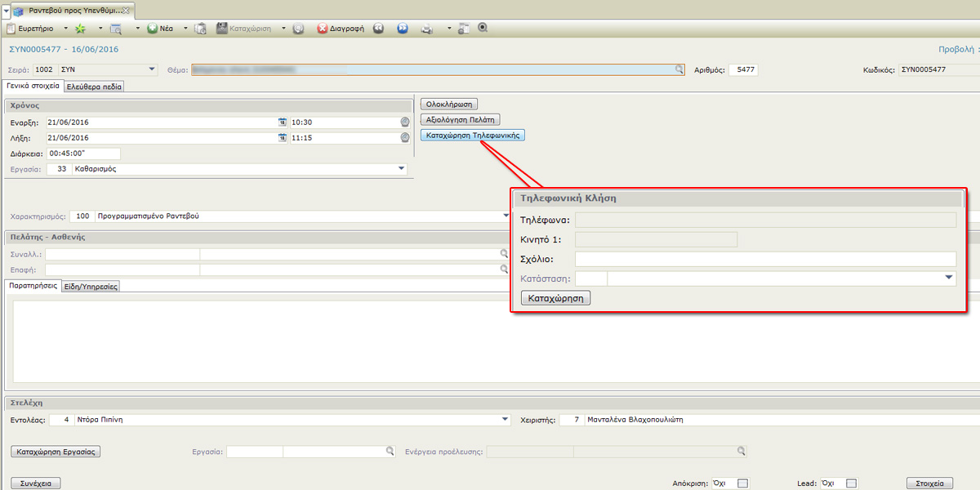Go to the next record
The image size is (980, 490).
[403, 28]
